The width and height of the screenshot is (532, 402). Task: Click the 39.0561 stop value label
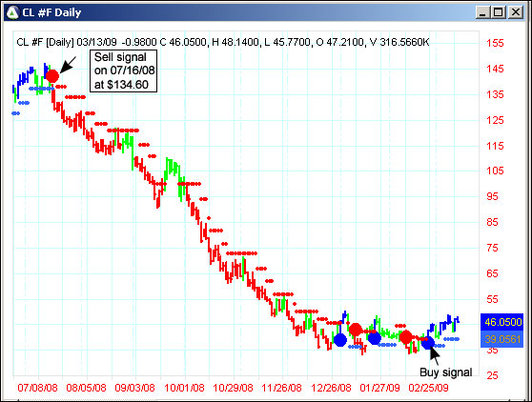pyautogui.click(x=502, y=339)
